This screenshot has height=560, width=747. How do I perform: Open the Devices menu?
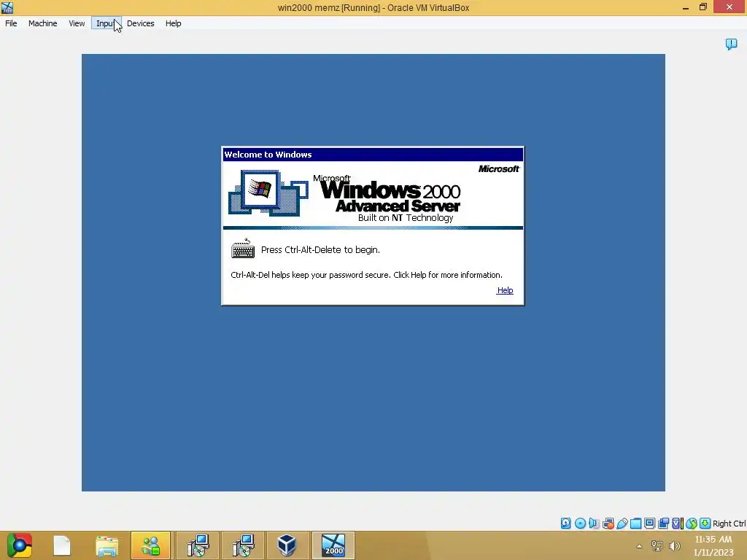click(x=141, y=23)
